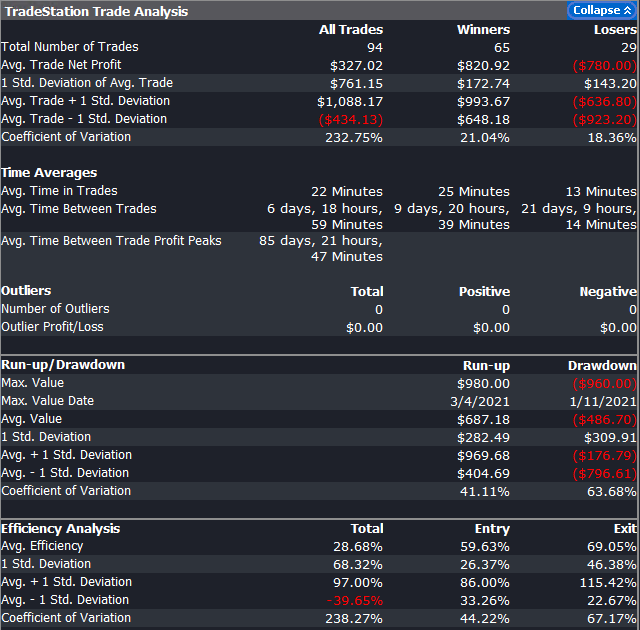Select the $820.92 winners average value

point(483,66)
